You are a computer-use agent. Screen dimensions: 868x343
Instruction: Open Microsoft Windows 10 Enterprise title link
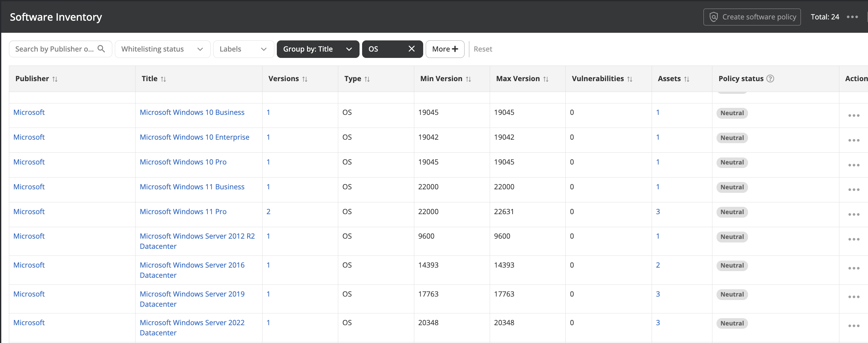pos(194,137)
